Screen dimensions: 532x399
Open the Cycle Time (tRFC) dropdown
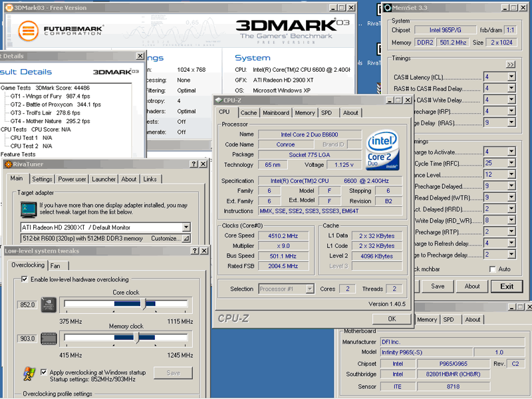pos(511,163)
